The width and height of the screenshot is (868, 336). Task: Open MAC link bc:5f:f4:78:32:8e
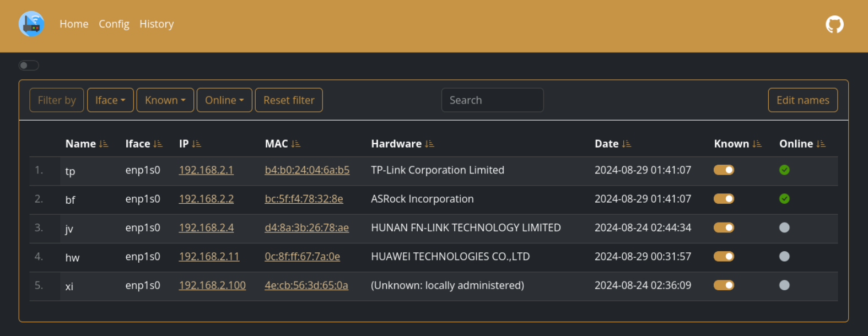coord(304,199)
